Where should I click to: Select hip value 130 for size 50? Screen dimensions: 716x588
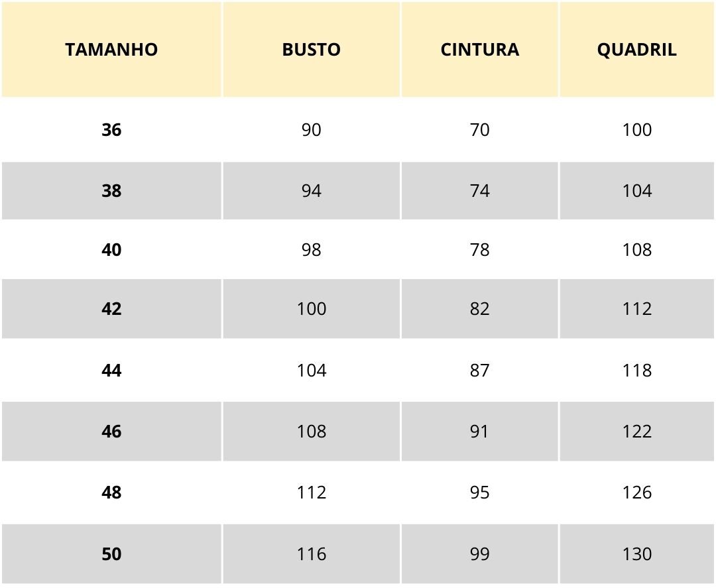(x=636, y=554)
